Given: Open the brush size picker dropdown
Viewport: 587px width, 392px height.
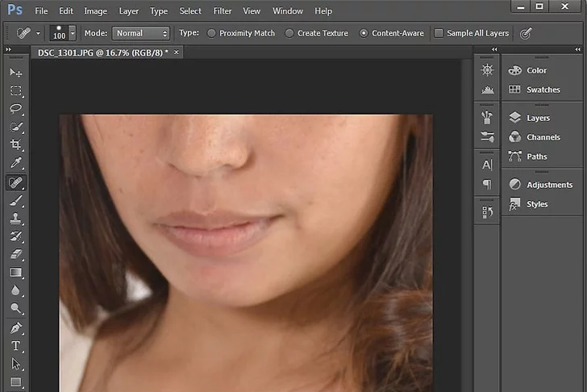Looking at the screenshot, I should [x=73, y=34].
